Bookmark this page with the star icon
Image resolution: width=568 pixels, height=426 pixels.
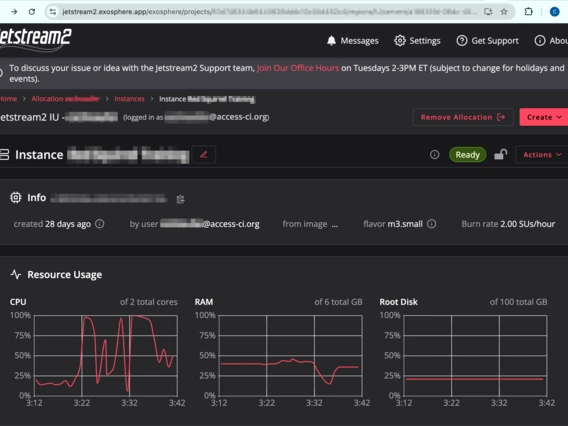pos(504,12)
